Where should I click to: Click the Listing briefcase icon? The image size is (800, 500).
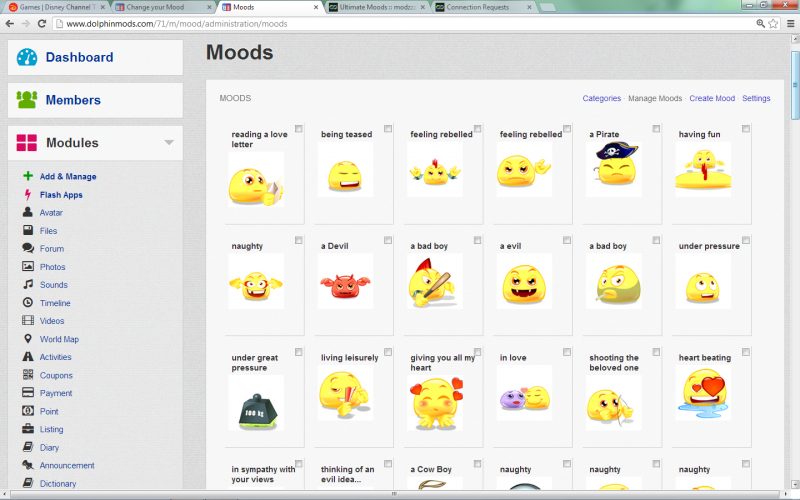click(x=28, y=429)
